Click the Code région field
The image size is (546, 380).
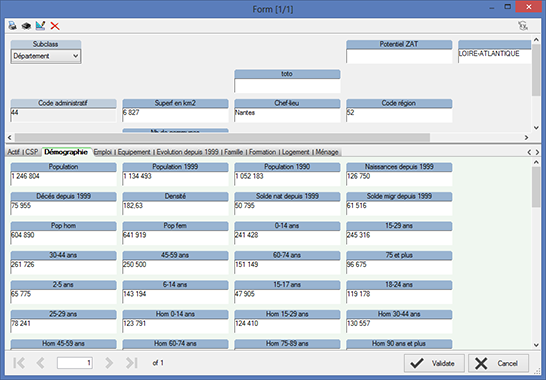(399, 115)
